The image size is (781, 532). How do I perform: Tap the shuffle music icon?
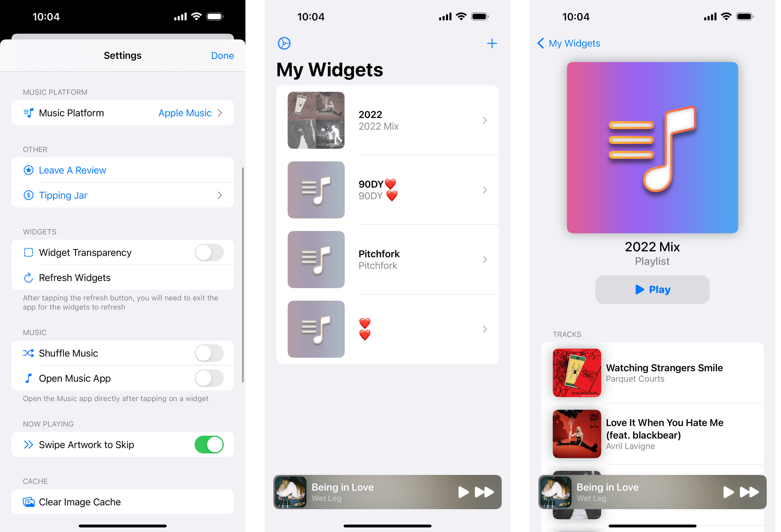pos(27,353)
